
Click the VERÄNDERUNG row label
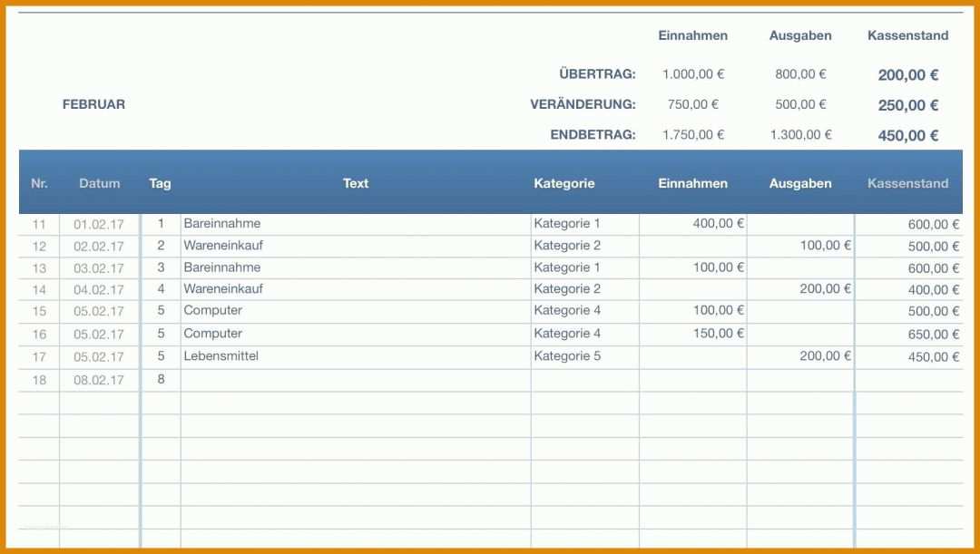point(583,104)
